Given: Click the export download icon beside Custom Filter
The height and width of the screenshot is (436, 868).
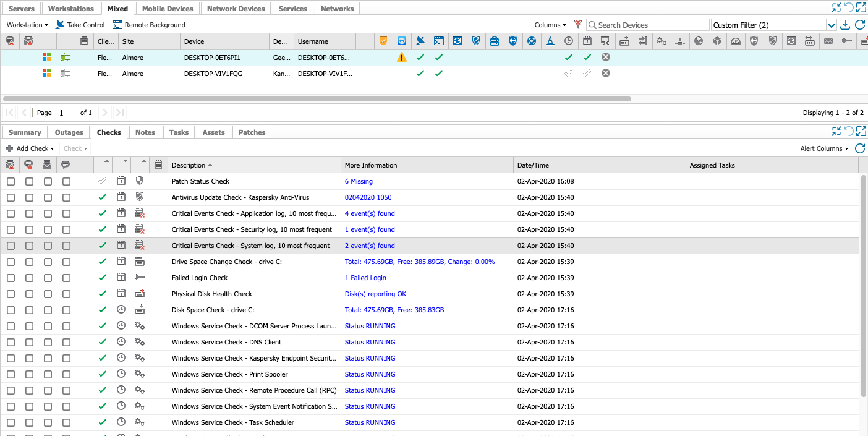Looking at the screenshot, I should click(x=846, y=25).
